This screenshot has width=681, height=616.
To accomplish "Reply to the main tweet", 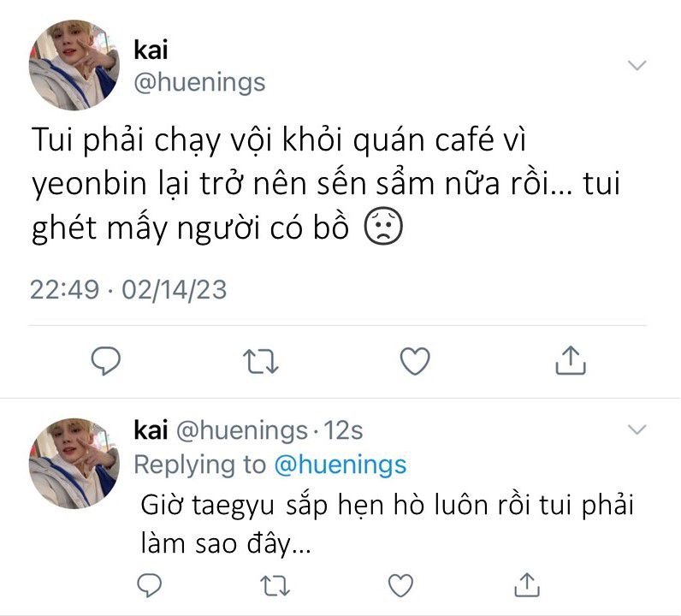I will (x=104, y=361).
